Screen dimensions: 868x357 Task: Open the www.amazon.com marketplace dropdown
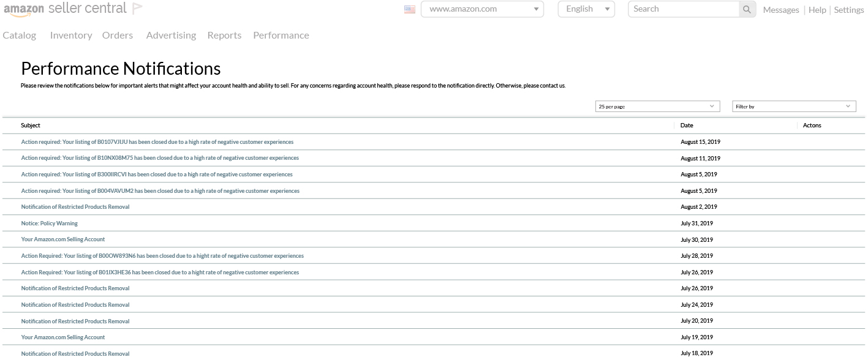(x=481, y=9)
